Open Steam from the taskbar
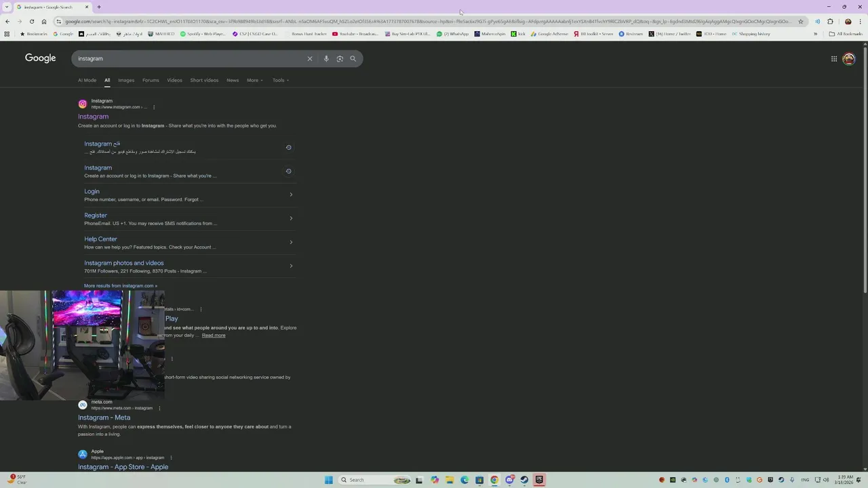The width and height of the screenshot is (868, 488). [524, 480]
